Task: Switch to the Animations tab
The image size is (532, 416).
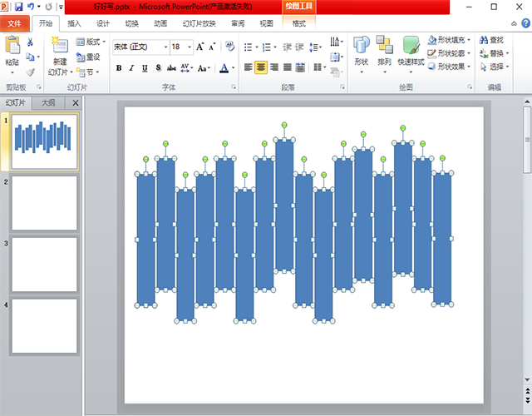Action: pyautogui.click(x=160, y=23)
